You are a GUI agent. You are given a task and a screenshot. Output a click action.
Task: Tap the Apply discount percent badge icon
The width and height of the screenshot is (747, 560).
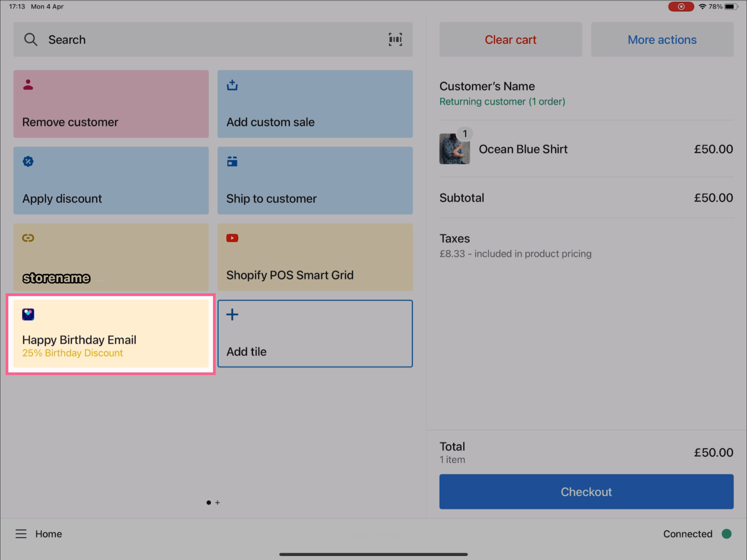[28, 161]
